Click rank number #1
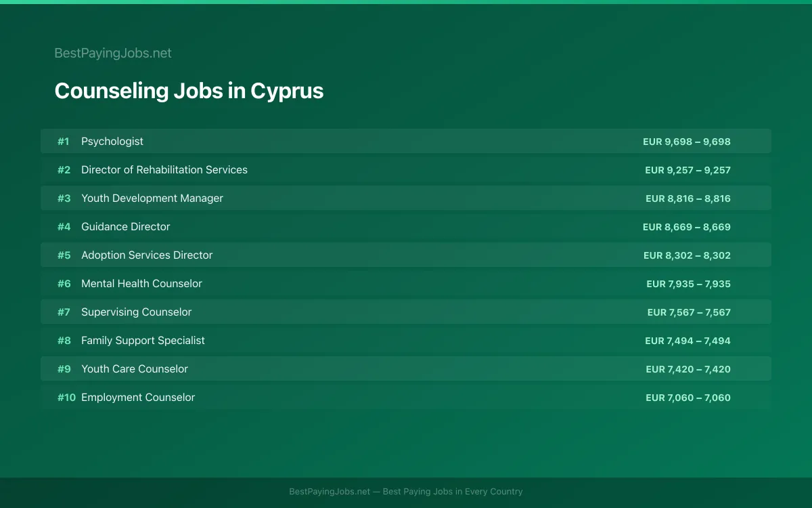This screenshot has width=812, height=508. tap(63, 142)
